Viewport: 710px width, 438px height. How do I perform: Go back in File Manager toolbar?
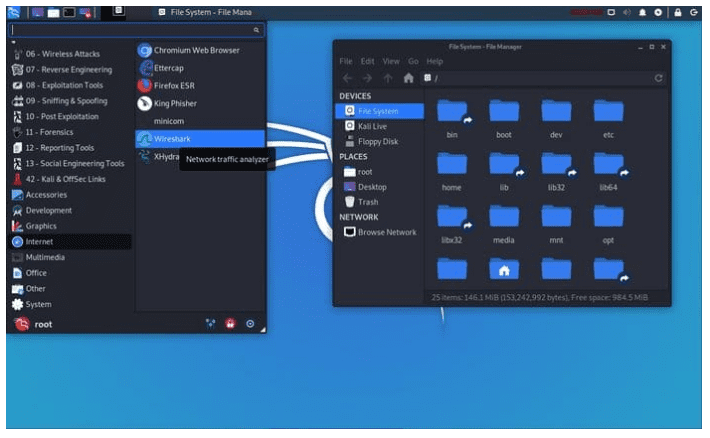[347, 78]
